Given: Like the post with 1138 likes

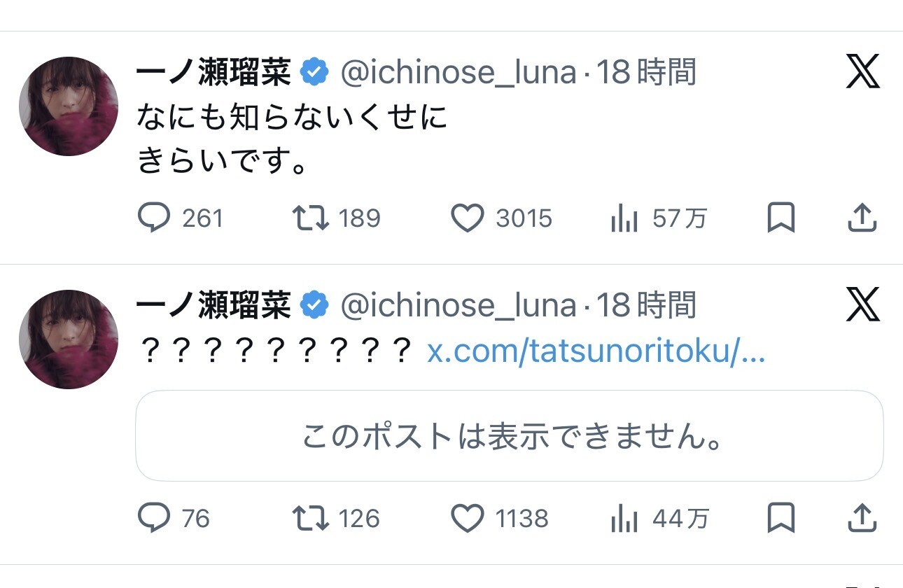Looking at the screenshot, I should pyautogui.click(x=467, y=519).
